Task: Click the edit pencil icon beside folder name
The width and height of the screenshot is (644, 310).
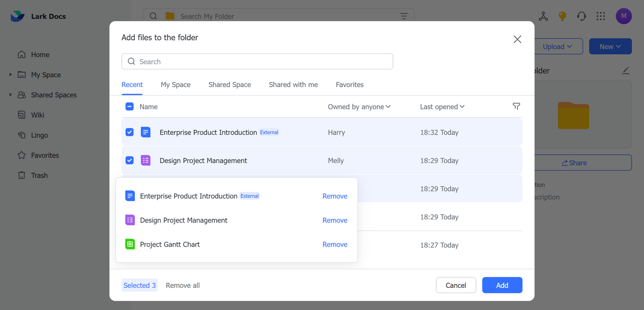Action: click(x=625, y=70)
